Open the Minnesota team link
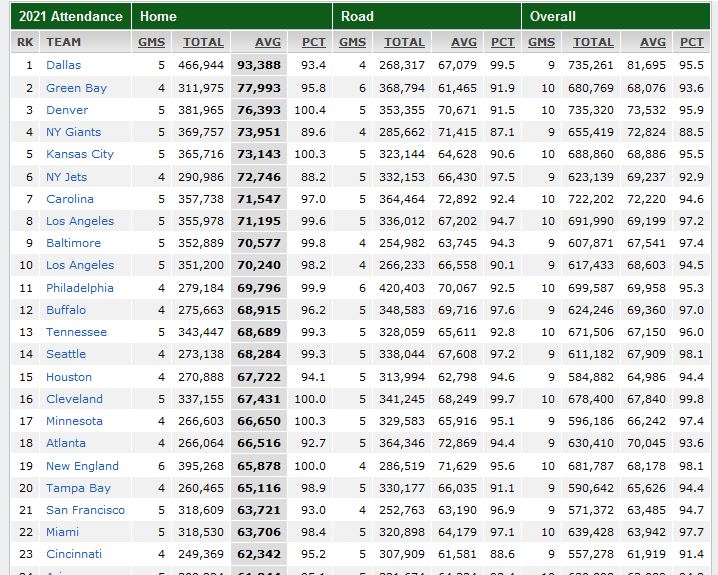The height and width of the screenshot is (575, 718). [74, 421]
